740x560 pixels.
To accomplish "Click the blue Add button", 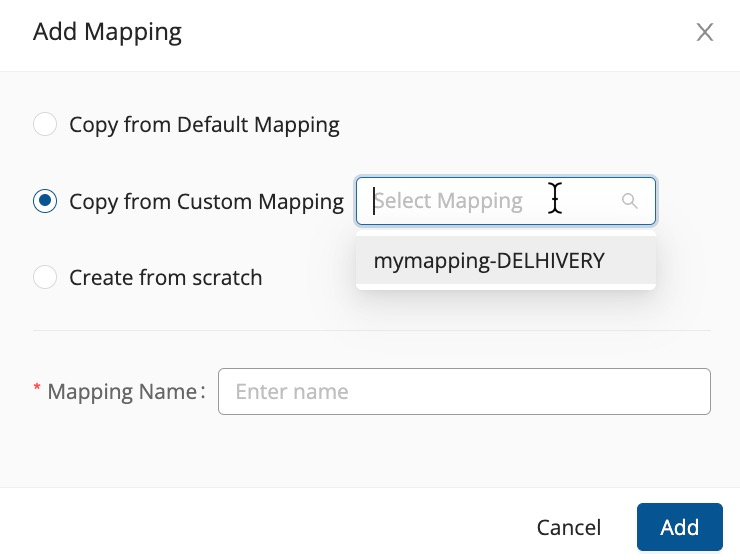I will 679,527.
